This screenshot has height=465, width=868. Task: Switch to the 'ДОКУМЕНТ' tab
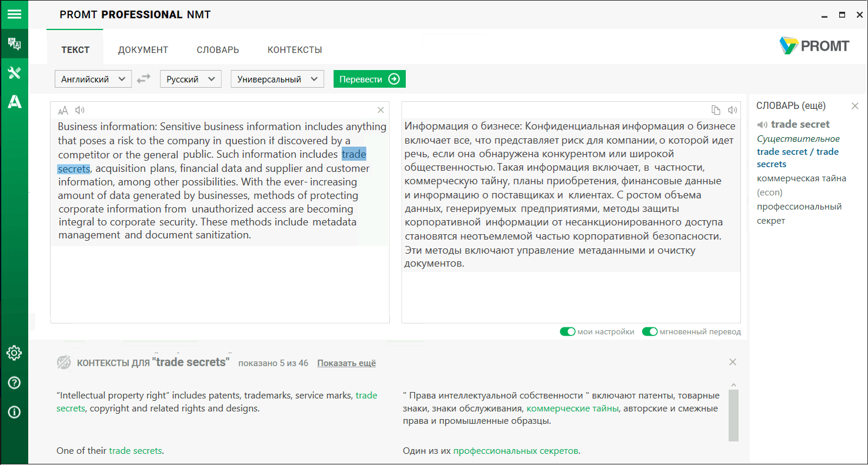[x=143, y=50]
